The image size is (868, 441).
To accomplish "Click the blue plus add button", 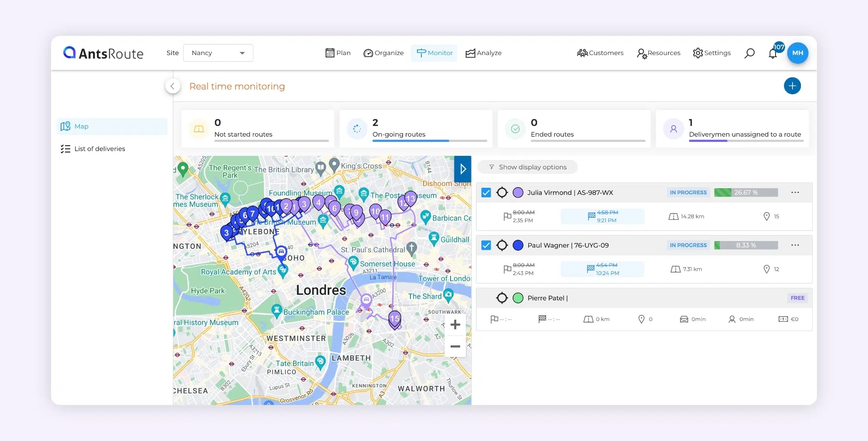I will point(792,86).
